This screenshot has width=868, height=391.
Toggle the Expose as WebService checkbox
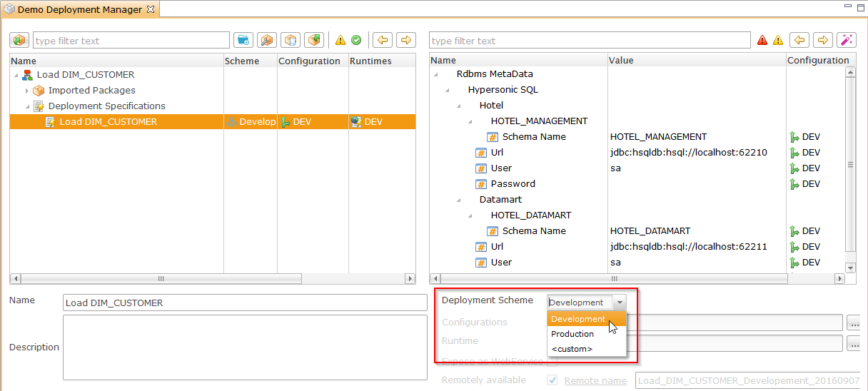point(552,362)
